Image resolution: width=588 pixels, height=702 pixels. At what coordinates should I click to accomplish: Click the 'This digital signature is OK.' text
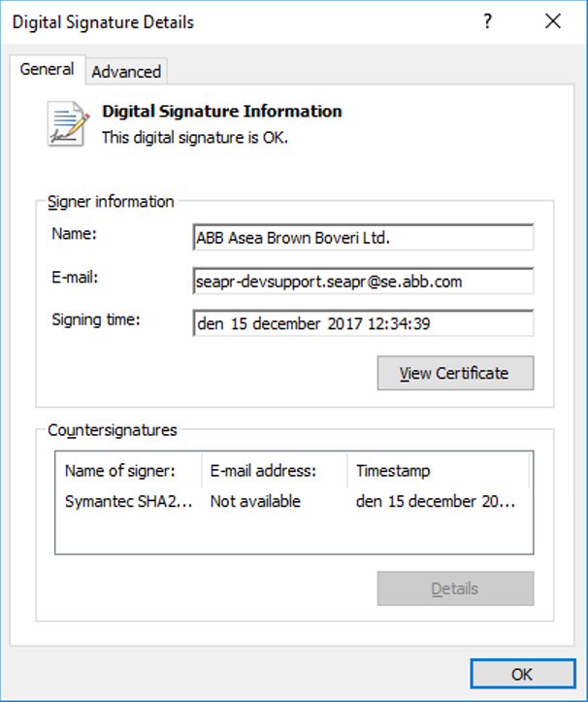[x=195, y=138]
